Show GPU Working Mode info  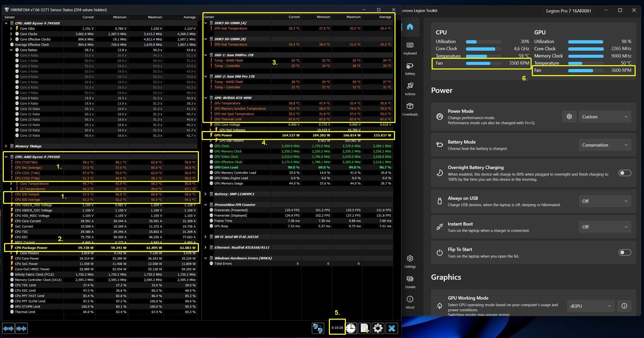pos(624,306)
